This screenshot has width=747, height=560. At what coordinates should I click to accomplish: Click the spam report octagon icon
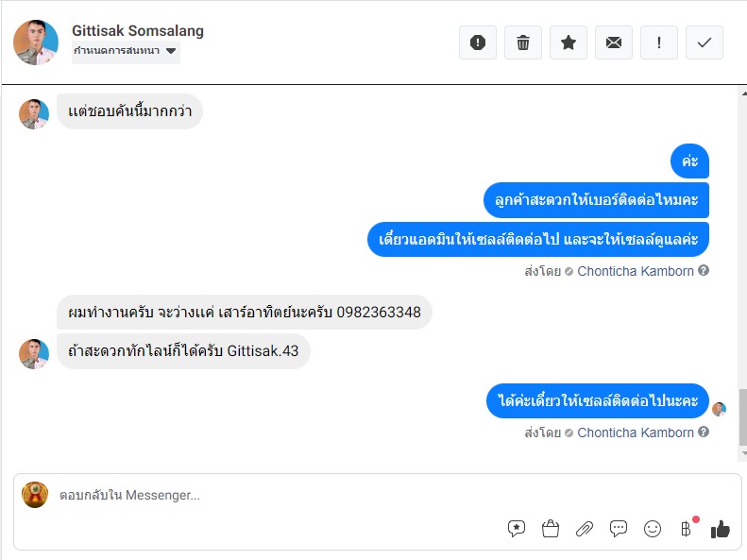[478, 42]
